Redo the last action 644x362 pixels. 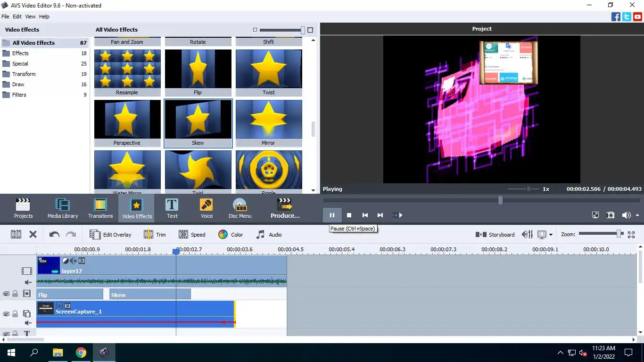(x=71, y=234)
